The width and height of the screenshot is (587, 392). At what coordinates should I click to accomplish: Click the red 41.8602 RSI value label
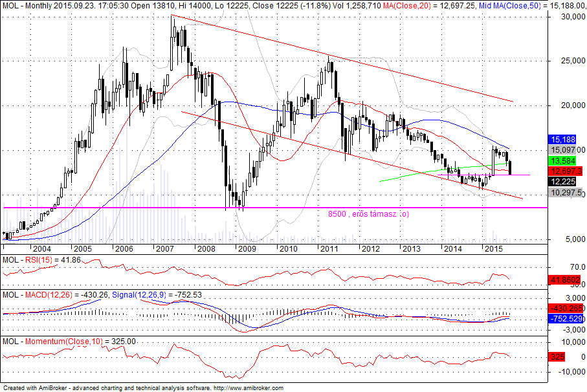[x=564, y=280]
